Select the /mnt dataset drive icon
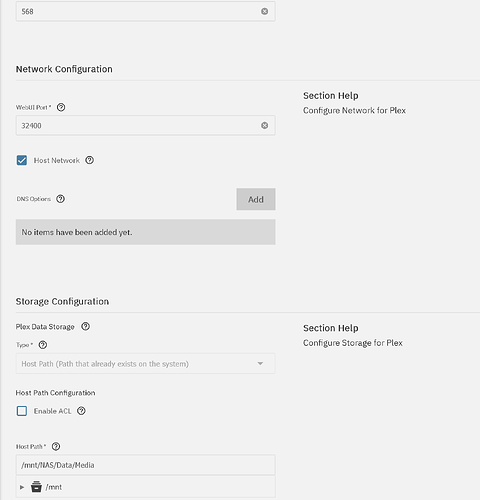Screen dimensions: 480x500 click(36, 487)
